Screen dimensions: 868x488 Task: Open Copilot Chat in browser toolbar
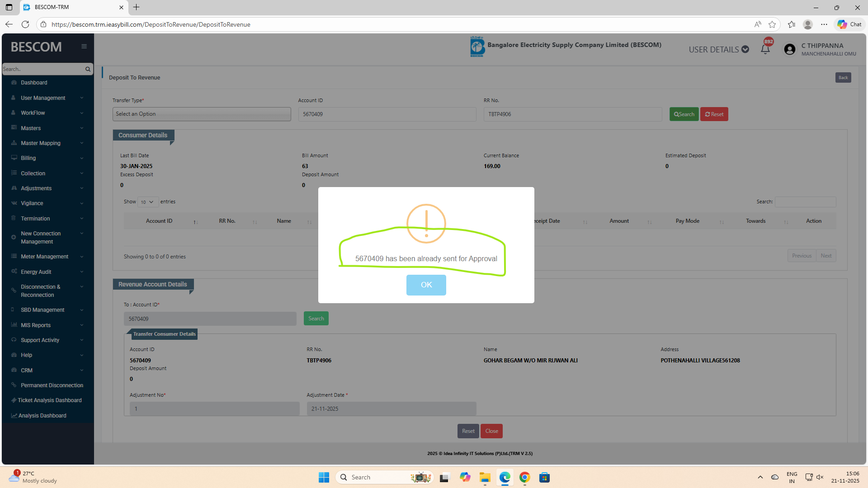click(849, 24)
